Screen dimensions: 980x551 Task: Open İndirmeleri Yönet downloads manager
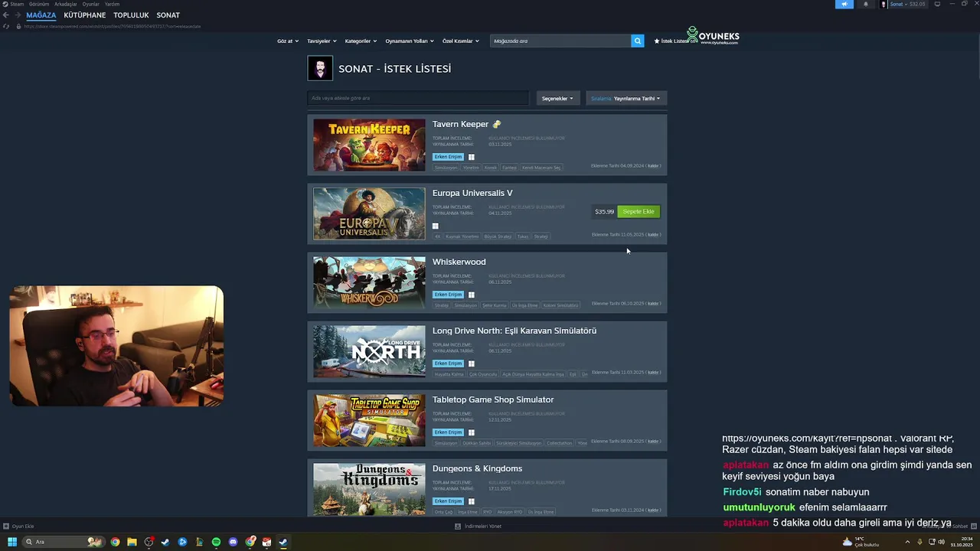tap(479, 526)
